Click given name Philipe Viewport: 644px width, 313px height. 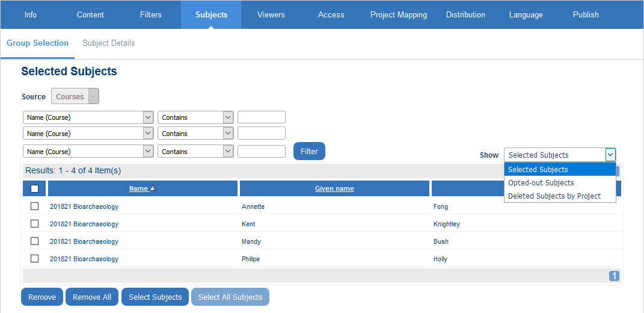coord(251,259)
